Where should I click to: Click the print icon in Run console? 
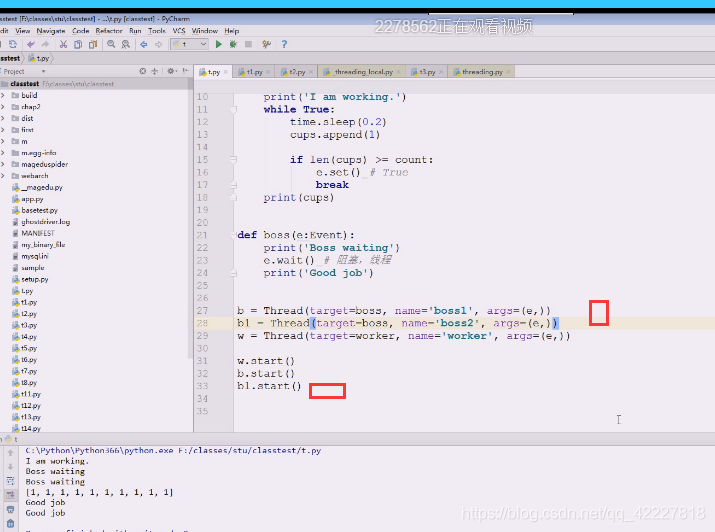click(x=10, y=510)
